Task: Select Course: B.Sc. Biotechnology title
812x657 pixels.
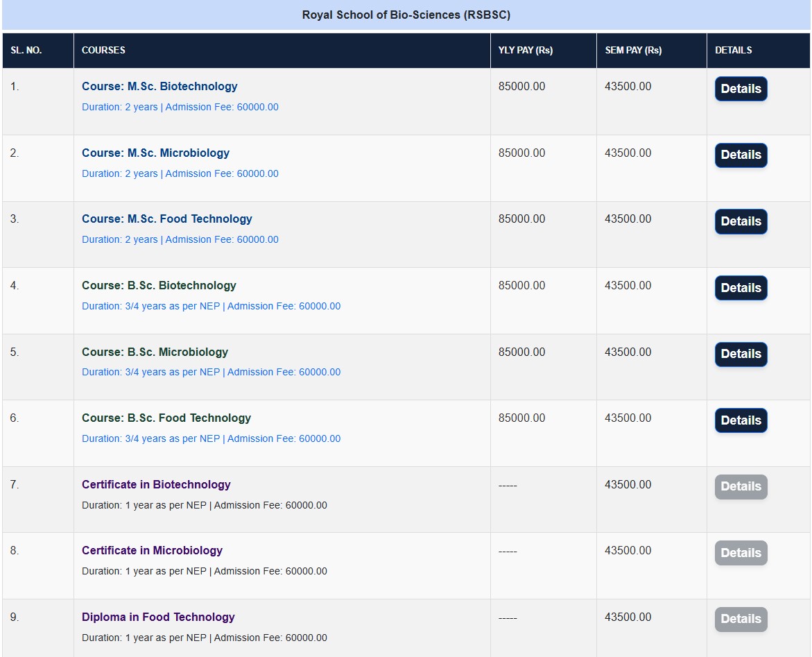Action: 159,286
